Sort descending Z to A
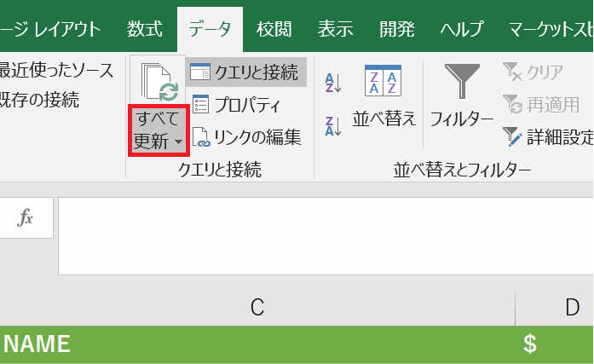 pyautogui.click(x=333, y=126)
